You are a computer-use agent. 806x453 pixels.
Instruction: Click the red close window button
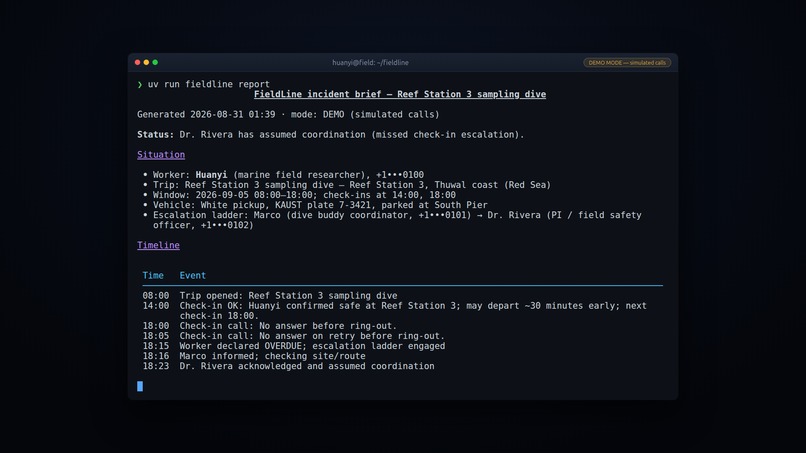point(137,62)
